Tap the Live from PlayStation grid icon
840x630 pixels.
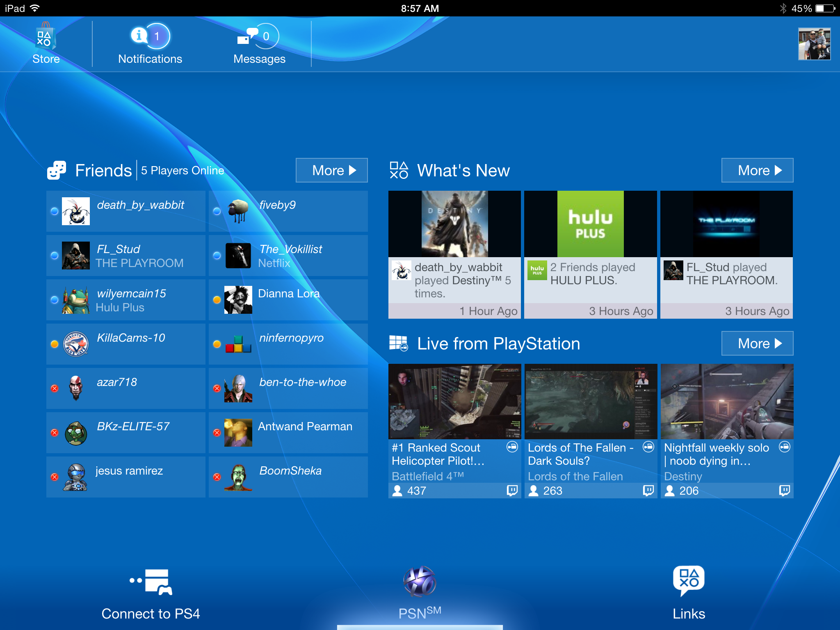399,343
